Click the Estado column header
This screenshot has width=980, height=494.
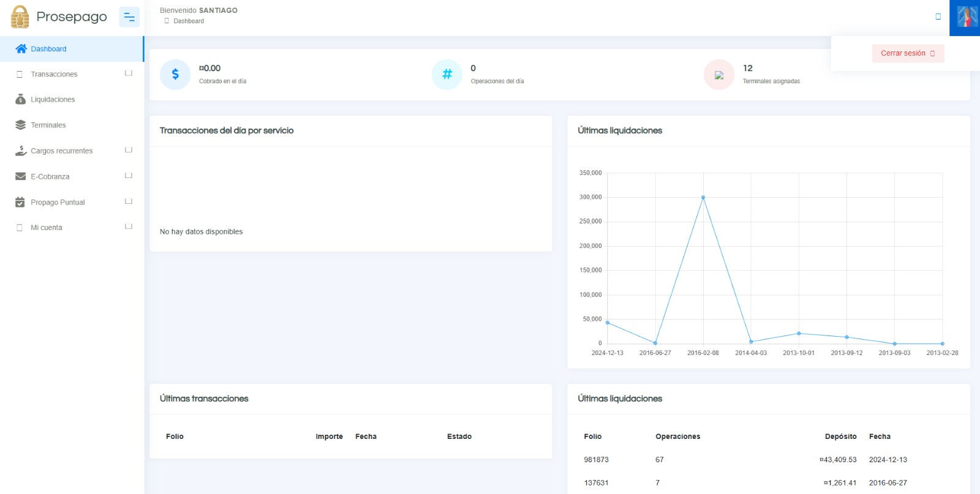459,436
